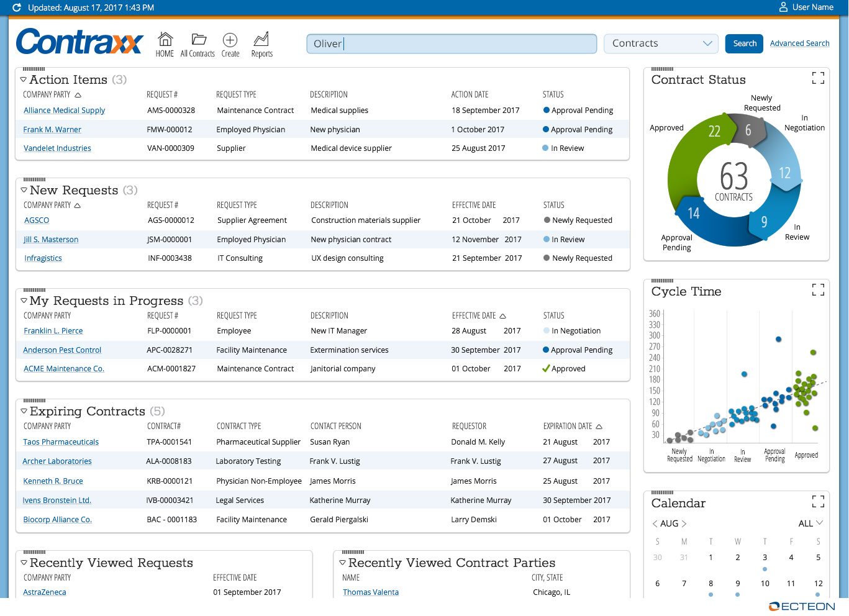Select August 3 in the Calendar

[x=765, y=558]
